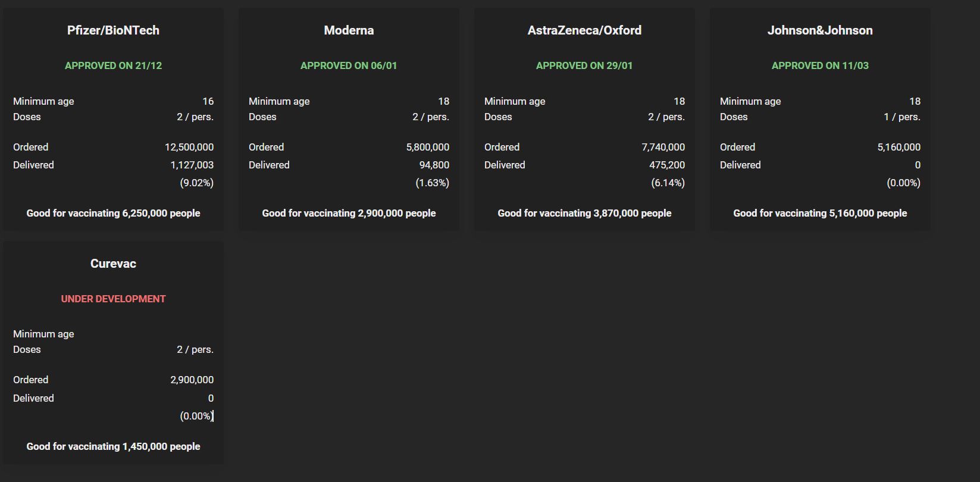980x482 pixels.
Task: Select 'Delivered' label in Moderna card
Action: coord(269,165)
